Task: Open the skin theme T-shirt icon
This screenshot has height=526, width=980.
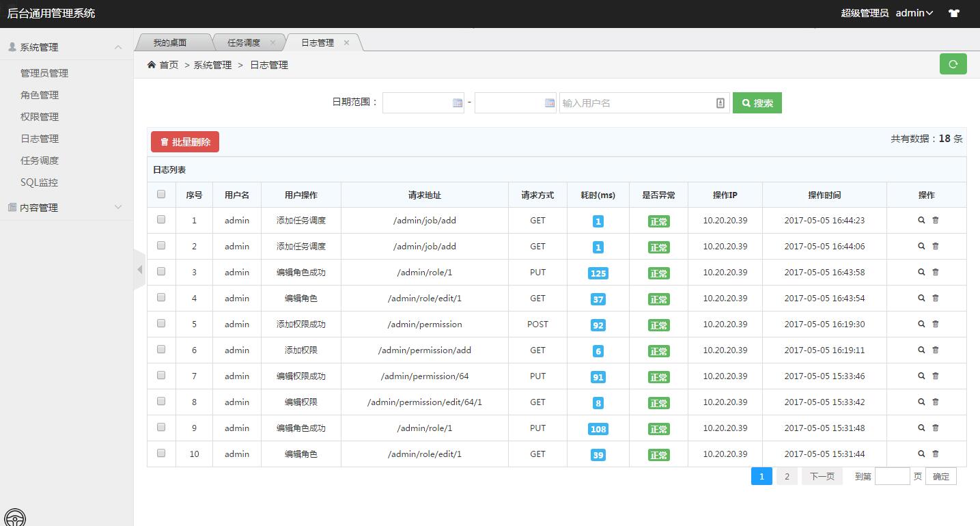Action: click(954, 13)
